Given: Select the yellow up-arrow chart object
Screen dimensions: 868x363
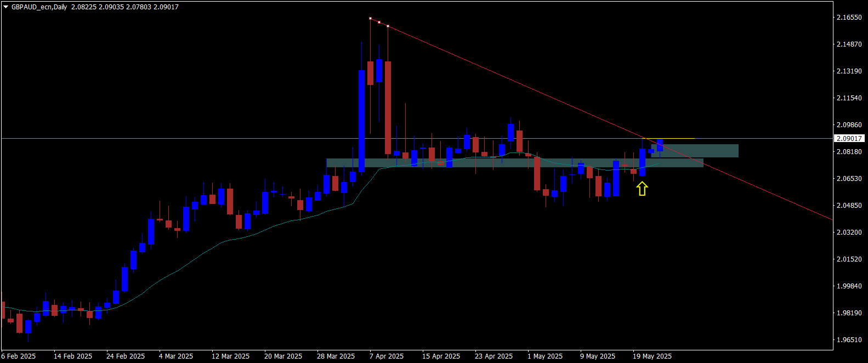Looking at the screenshot, I should [642, 189].
